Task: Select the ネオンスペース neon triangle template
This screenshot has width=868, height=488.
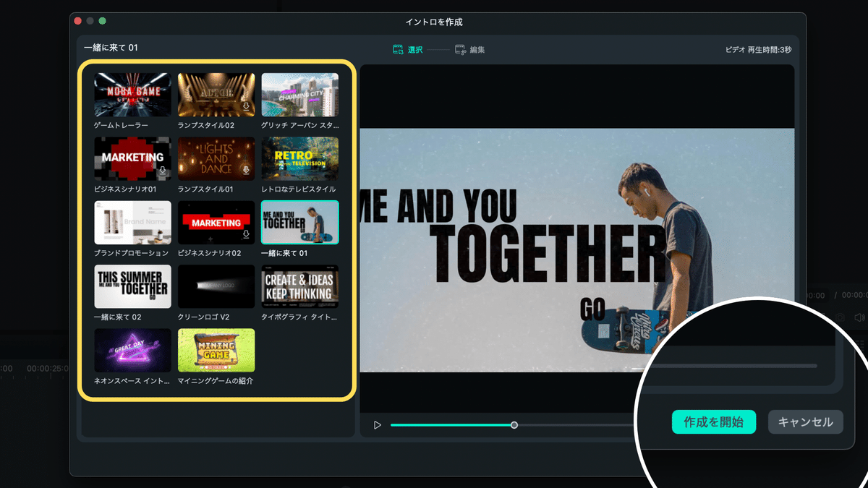Action: 133,351
